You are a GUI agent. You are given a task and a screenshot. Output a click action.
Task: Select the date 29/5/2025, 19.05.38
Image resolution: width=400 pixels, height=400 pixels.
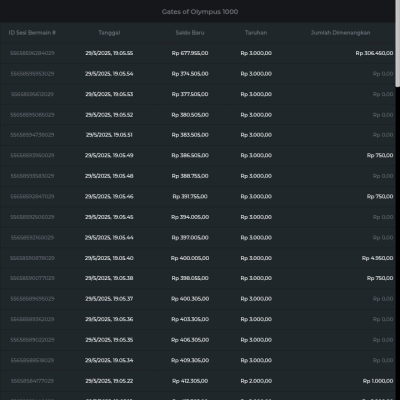click(109, 278)
